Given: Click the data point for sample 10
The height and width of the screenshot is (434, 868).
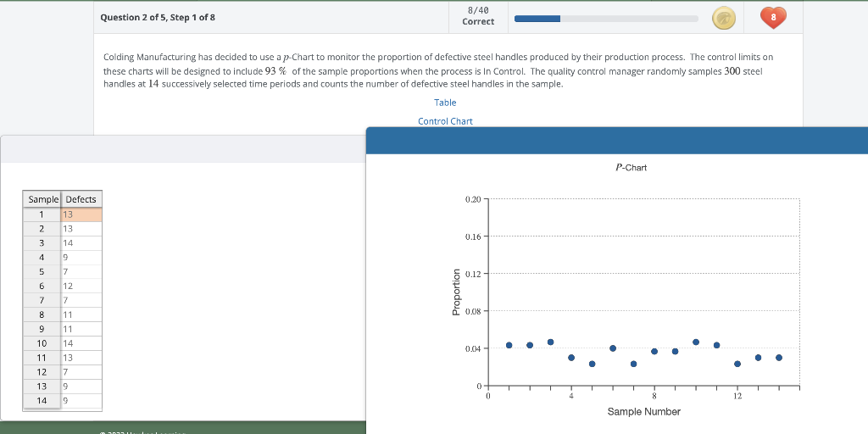Looking at the screenshot, I should (x=696, y=342).
